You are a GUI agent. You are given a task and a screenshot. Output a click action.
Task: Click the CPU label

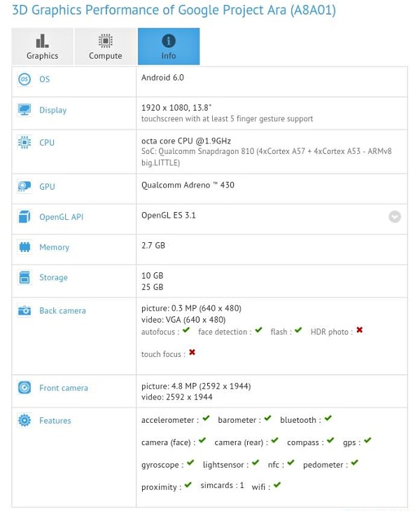(x=47, y=142)
